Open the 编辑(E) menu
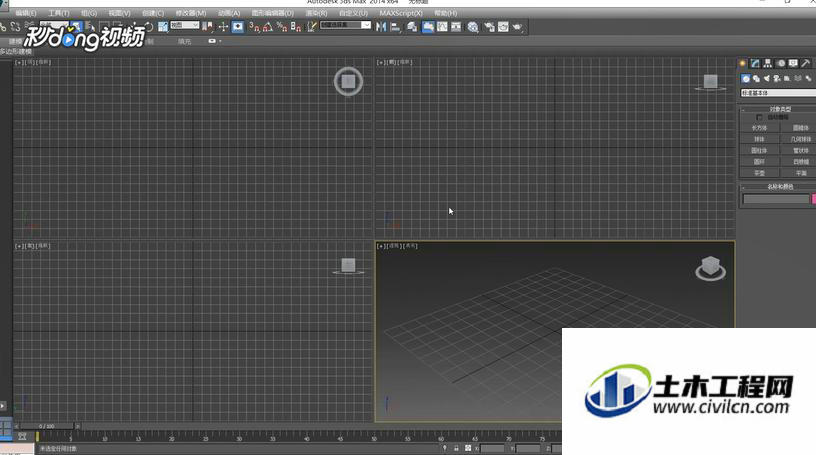The image size is (816, 455). pyautogui.click(x=26, y=13)
